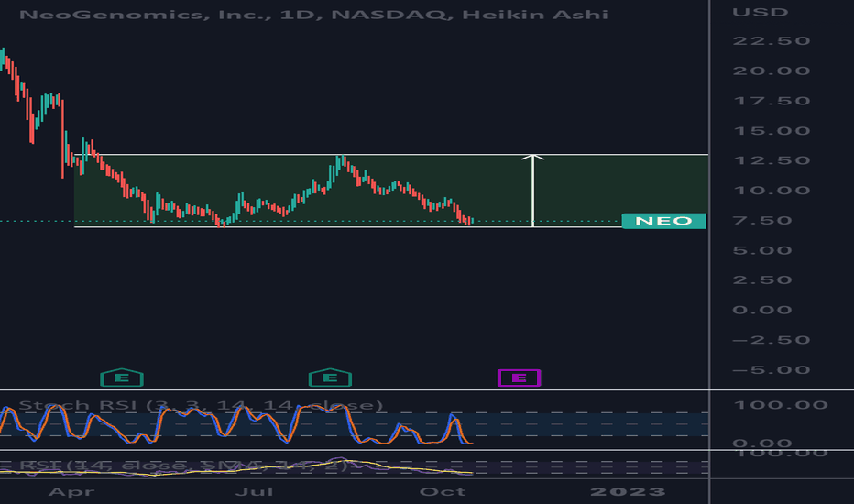Click the 17.50 price axis value
The height and width of the screenshot is (504, 854).
pyautogui.click(x=772, y=101)
